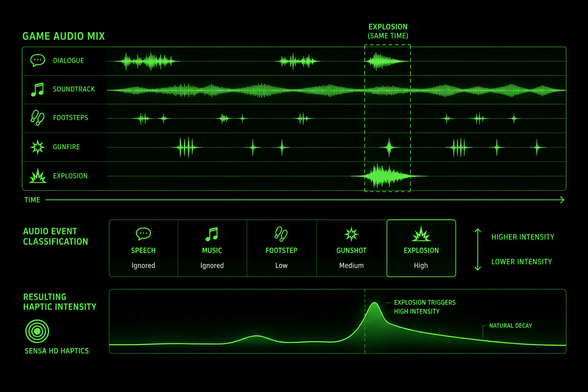Click the Ignored value under Music

(212, 265)
